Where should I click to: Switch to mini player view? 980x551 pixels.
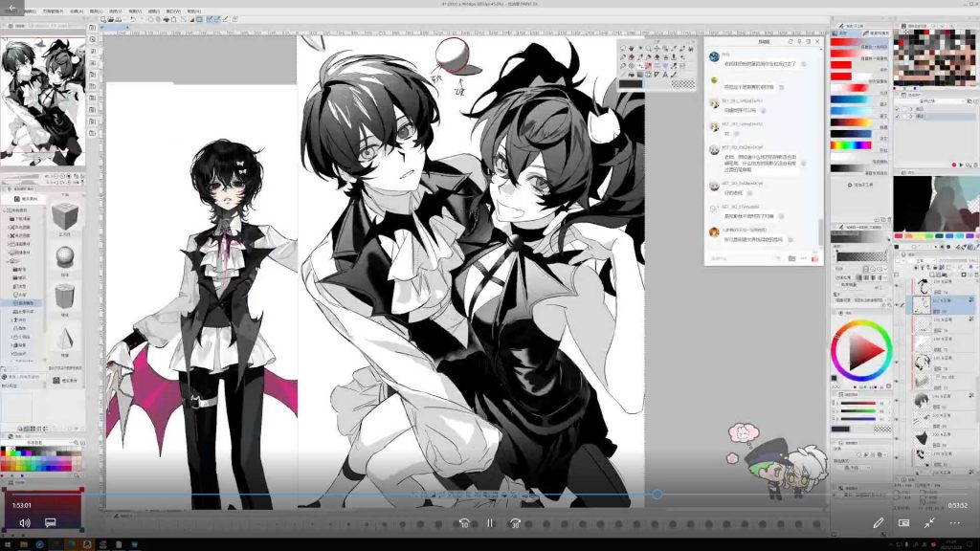[x=903, y=523]
